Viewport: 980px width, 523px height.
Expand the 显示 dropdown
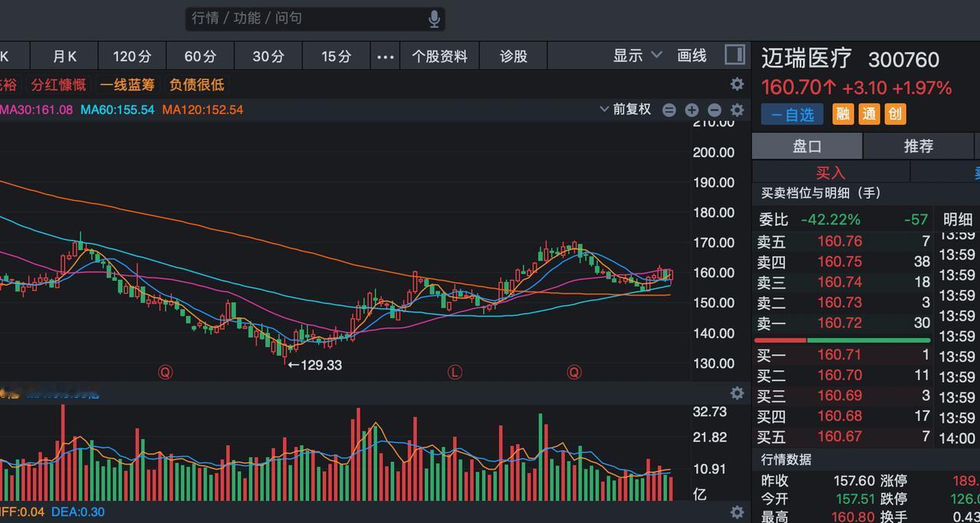[637, 55]
